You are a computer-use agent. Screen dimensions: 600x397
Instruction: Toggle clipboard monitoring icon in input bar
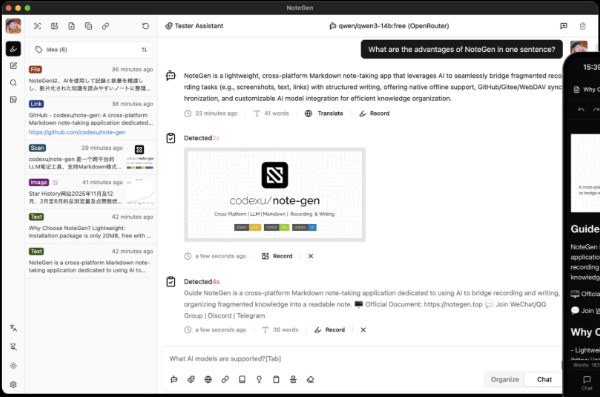(x=276, y=379)
